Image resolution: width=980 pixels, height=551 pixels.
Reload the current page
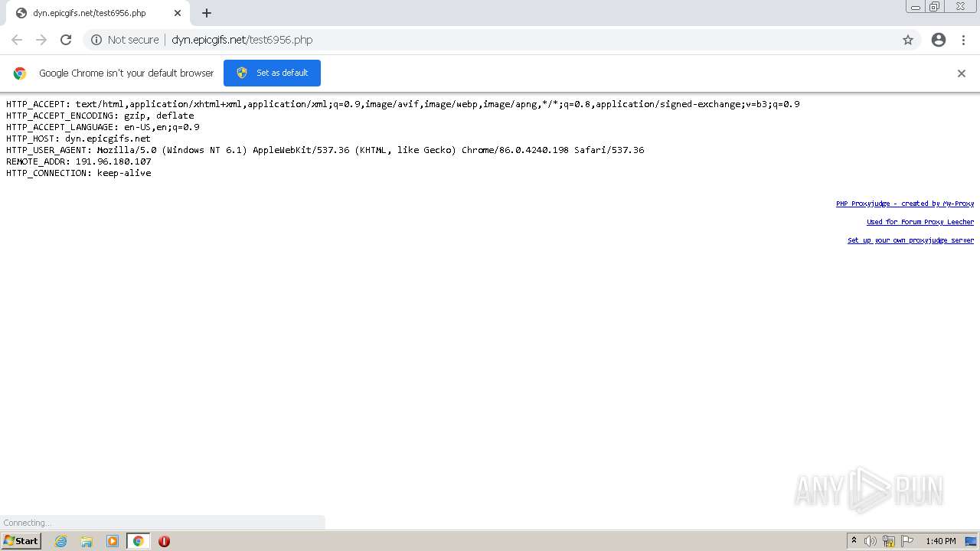click(x=66, y=40)
